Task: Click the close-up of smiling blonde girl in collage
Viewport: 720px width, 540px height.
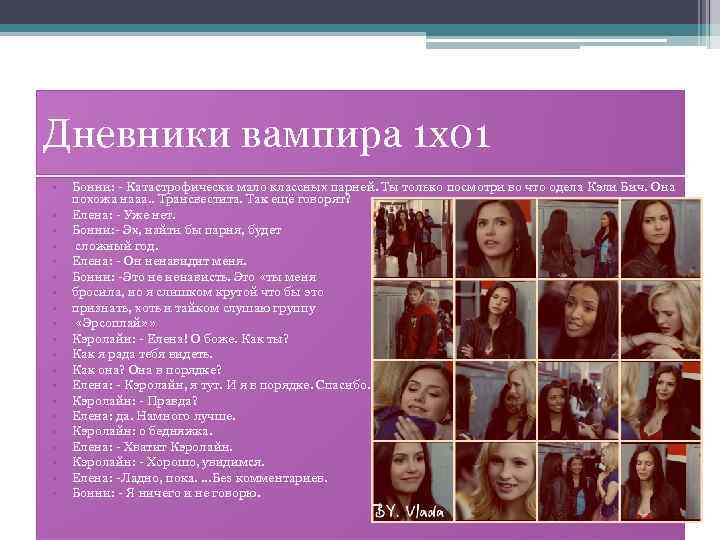Action: point(495,481)
